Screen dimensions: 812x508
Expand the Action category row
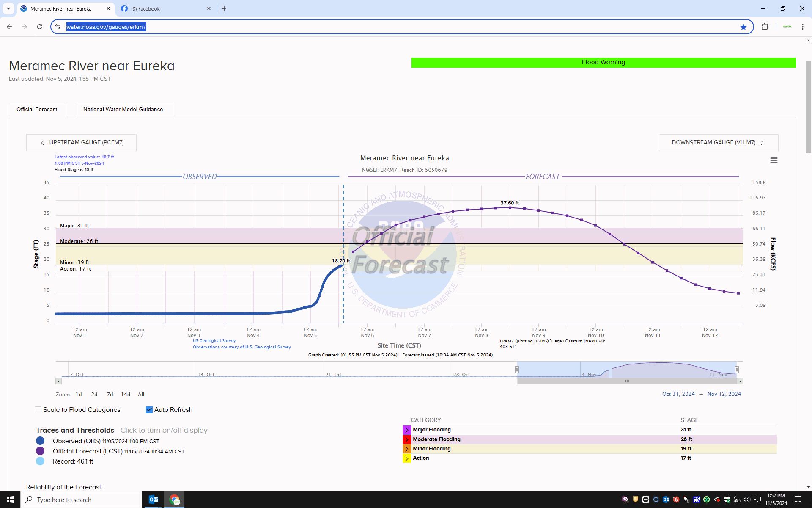click(406, 458)
